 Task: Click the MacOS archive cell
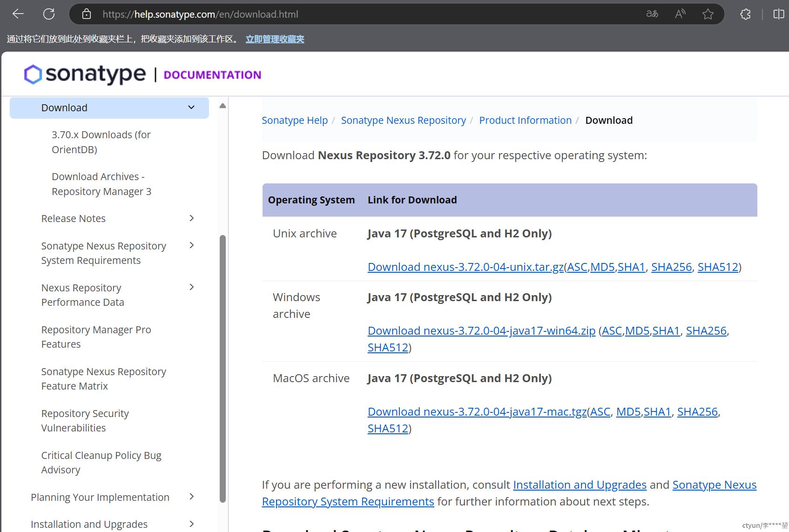tap(311, 378)
